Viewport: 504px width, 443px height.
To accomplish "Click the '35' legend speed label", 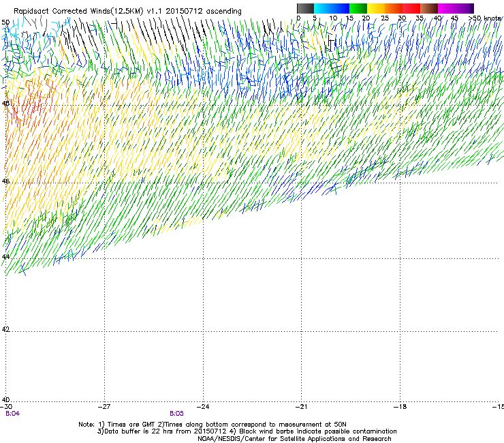I will [420, 18].
